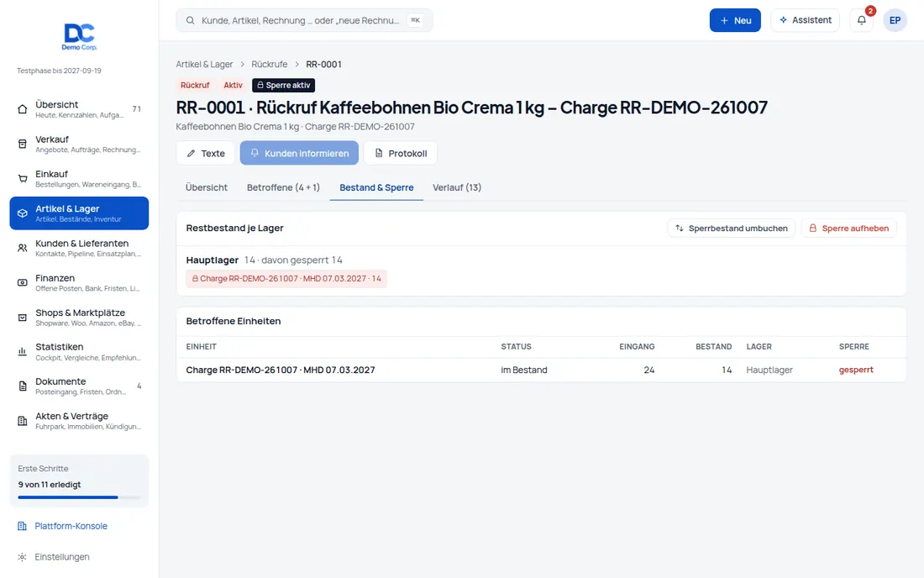Go to Rückrufe breadcrumb
Viewport: 924px width, 578px height.
pyautogui.click(x=270, y=64)
